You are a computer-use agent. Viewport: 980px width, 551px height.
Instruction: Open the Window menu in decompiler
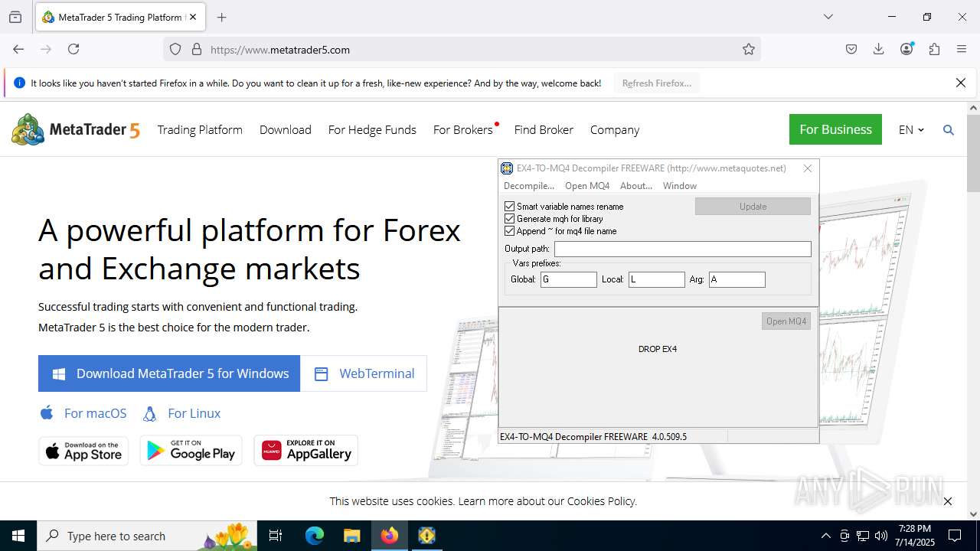coord(680,186)
